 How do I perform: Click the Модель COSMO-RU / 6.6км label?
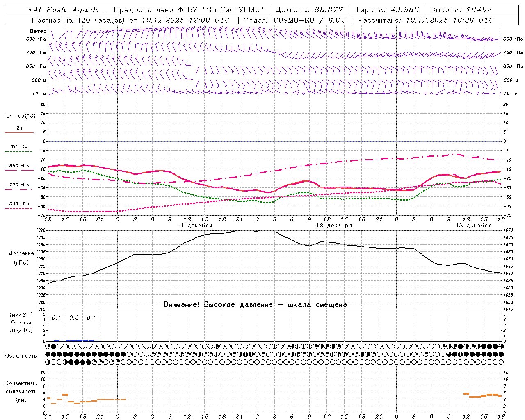click(296, 20)
